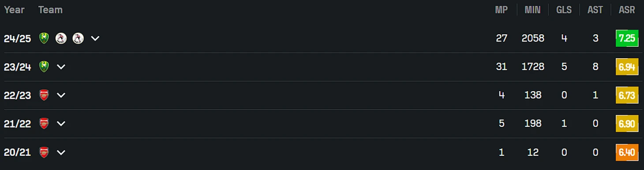Click the first Sparta crest in 24/25 row

pyautogui.click(x=61, y=38)
